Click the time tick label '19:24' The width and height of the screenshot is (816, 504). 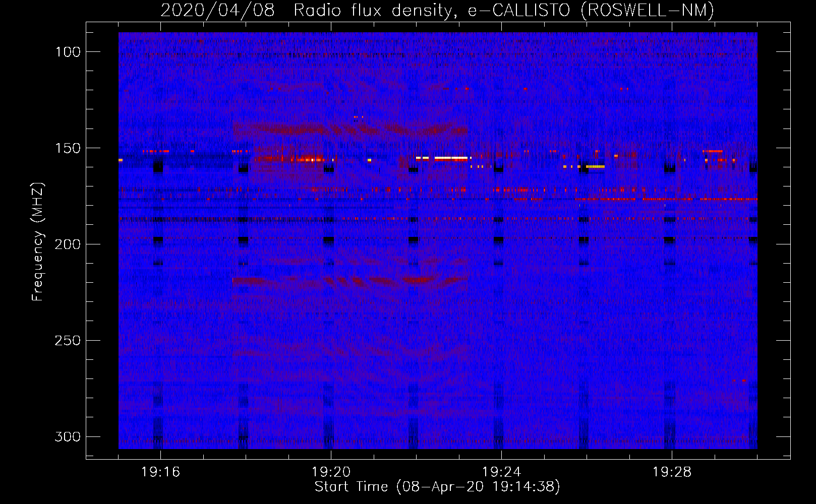coord(502,472)
